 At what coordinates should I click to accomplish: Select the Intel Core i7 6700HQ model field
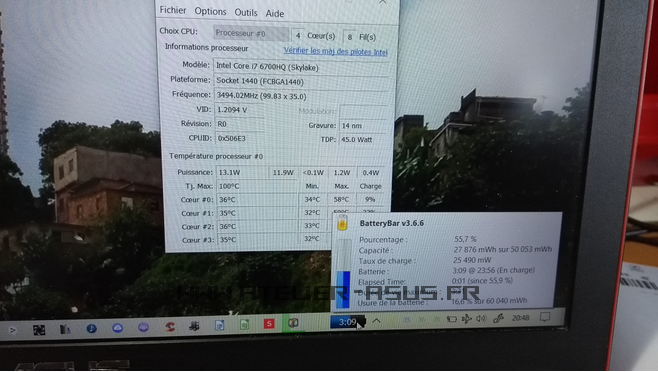tap(300, 67)
